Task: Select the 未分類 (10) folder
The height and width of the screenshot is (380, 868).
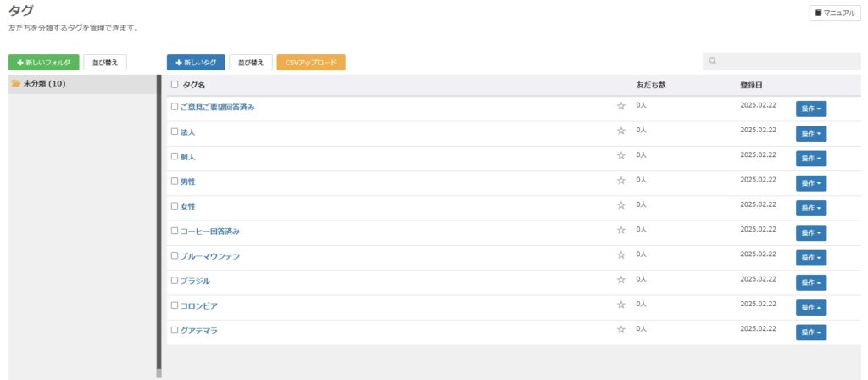Action: [45, 84]
